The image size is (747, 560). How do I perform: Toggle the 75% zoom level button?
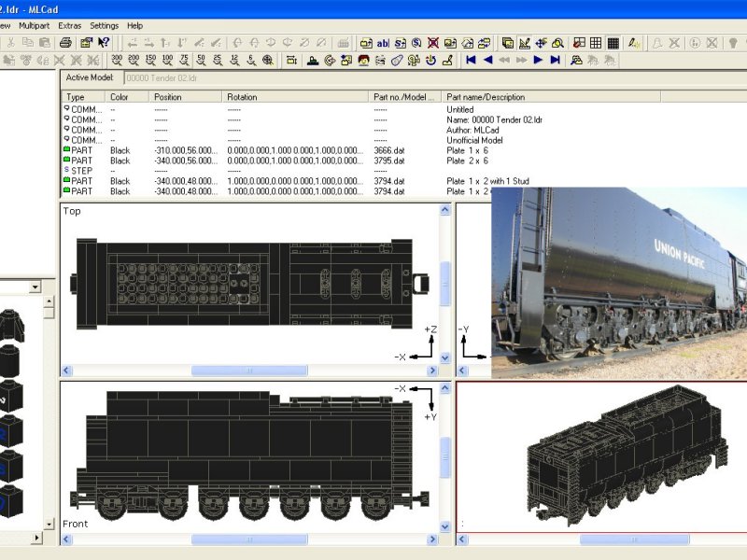click(x=184, y=60)
